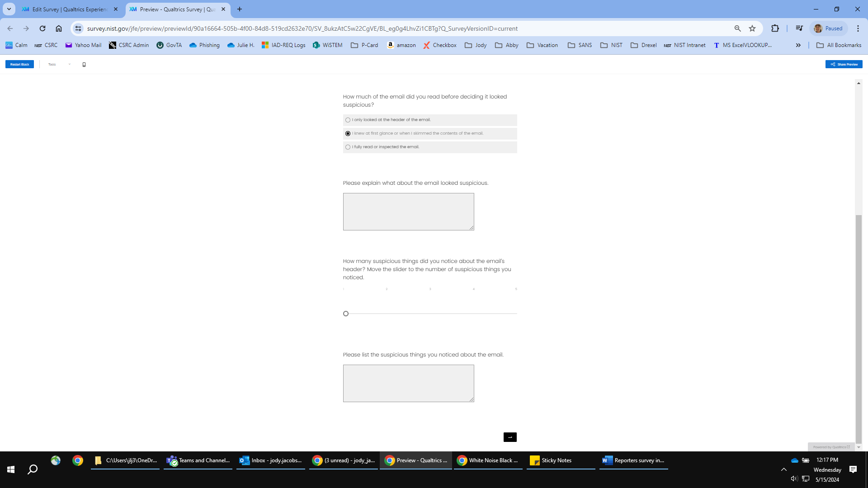Click the suspicious things slider handle
The width and height of the screenshot is (868, 488).
(x=346, y=314)
